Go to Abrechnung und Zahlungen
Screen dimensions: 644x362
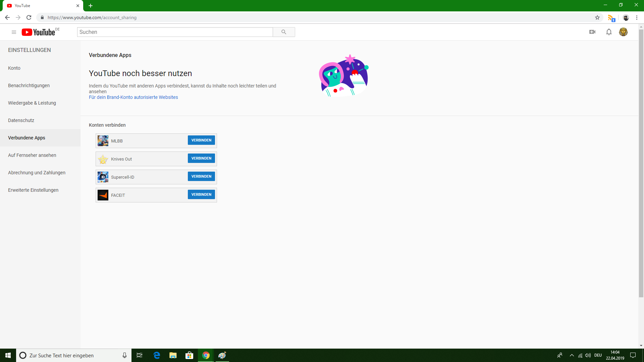(x=37, y=173)
